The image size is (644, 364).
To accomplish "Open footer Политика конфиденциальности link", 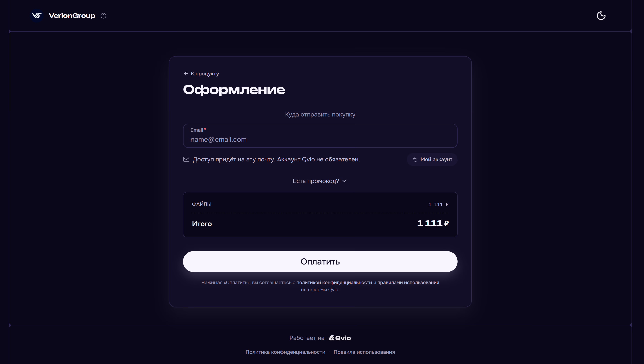I will pos(285,352).
